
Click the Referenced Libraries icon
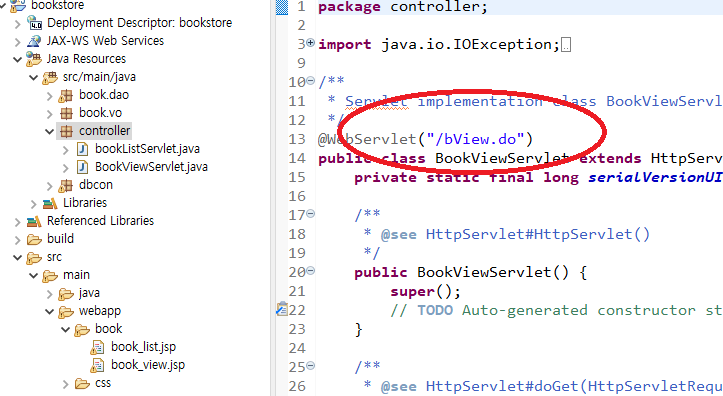(34, 221)
